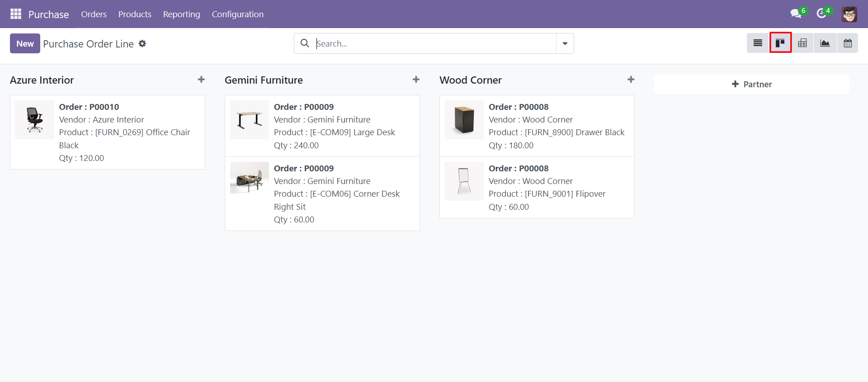The image size is (868, 382).
Task: Click the New button
Action: pos(25,43)
